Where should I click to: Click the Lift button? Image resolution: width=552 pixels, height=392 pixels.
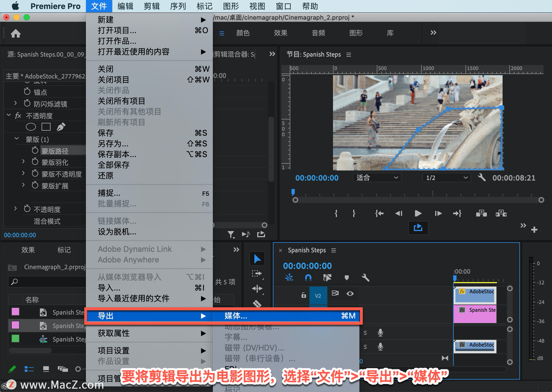coord(481,213)
